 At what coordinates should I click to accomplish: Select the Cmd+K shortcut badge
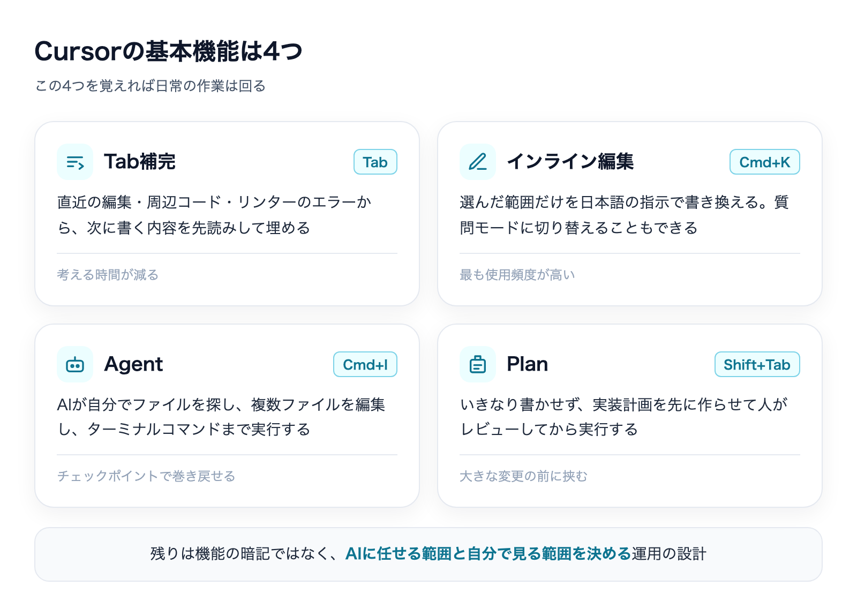tap(765, 162)
